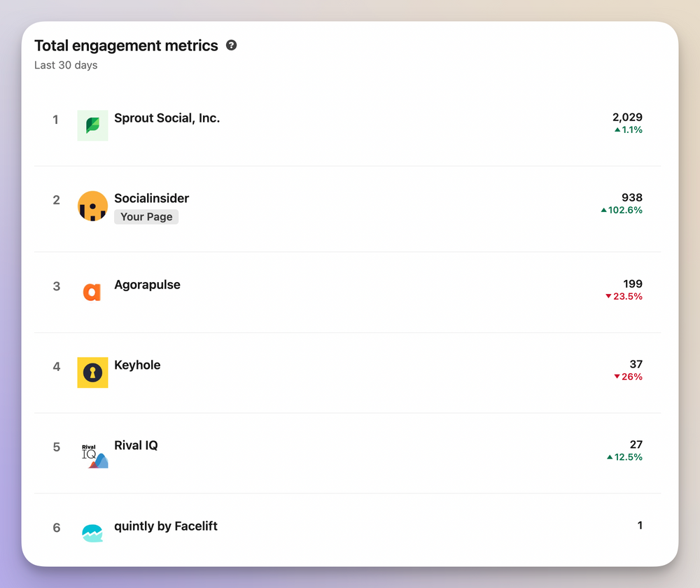This screenshot has height=588, width=700.
Task: Open the Total engagement metrics tooltip icon
Action: tap(231, 45)
